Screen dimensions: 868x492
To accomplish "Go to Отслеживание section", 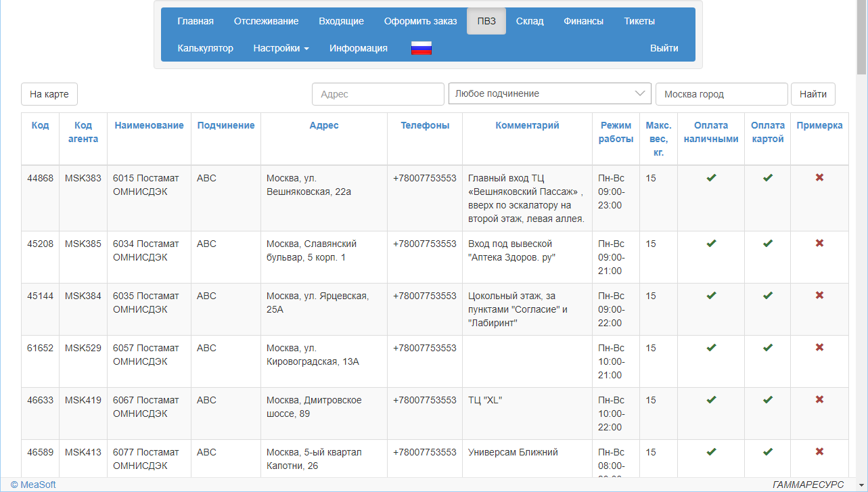I will 266,21.
